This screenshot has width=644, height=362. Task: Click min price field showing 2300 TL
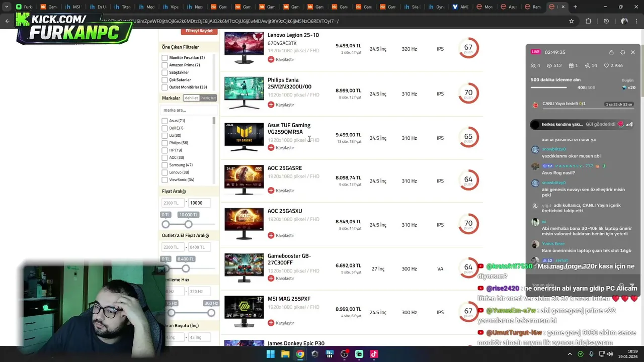click(173, 203)
